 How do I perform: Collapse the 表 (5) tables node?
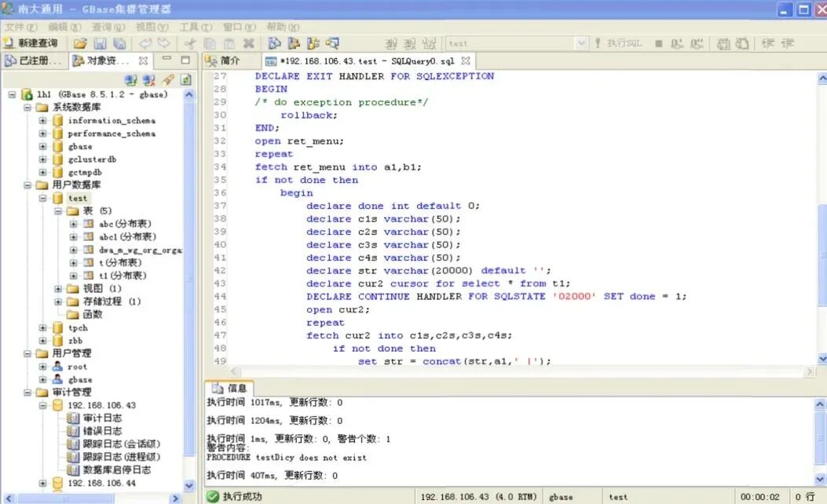(58, 211)
